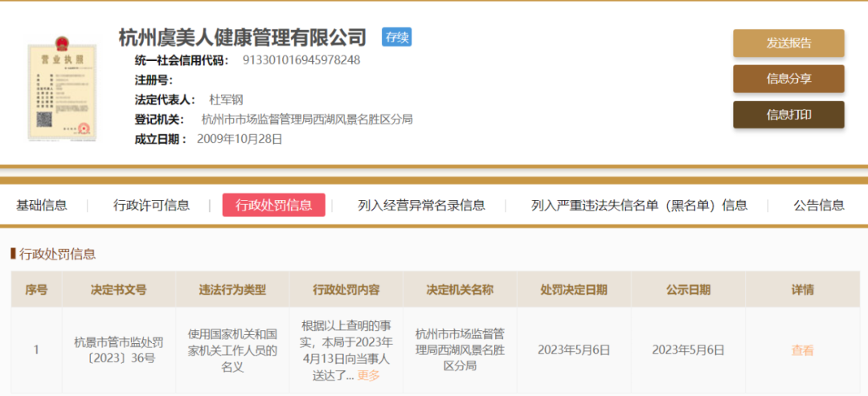This screenshot has height=396, width=868.
Task: Switch to the 行政许可信息 tab
Action: [151, 205]
